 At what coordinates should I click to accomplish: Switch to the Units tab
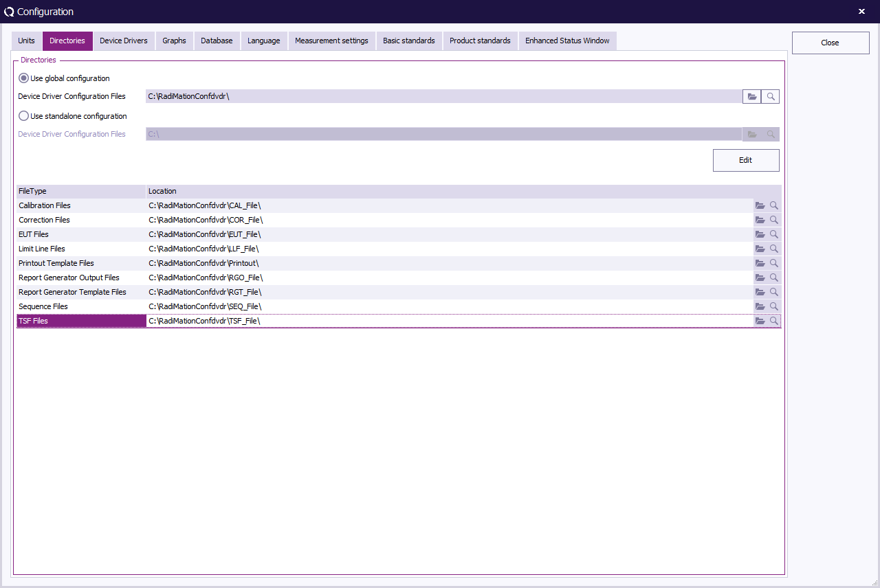[26, 41]
